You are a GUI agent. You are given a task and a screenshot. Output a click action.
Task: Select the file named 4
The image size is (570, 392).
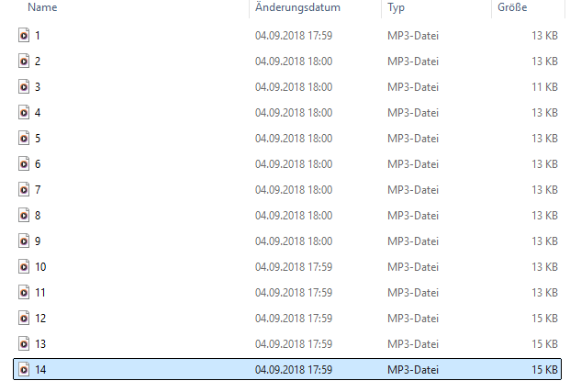click(38, 113)
